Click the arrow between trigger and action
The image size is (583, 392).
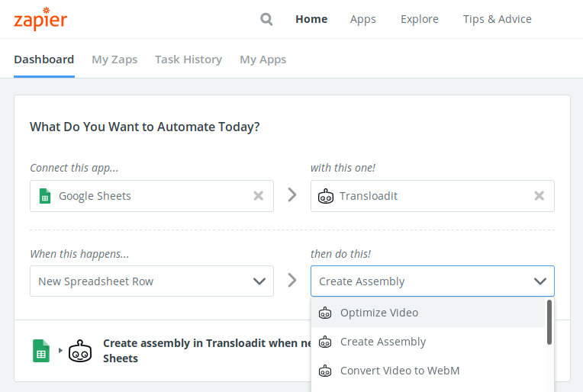click(292, 280)
